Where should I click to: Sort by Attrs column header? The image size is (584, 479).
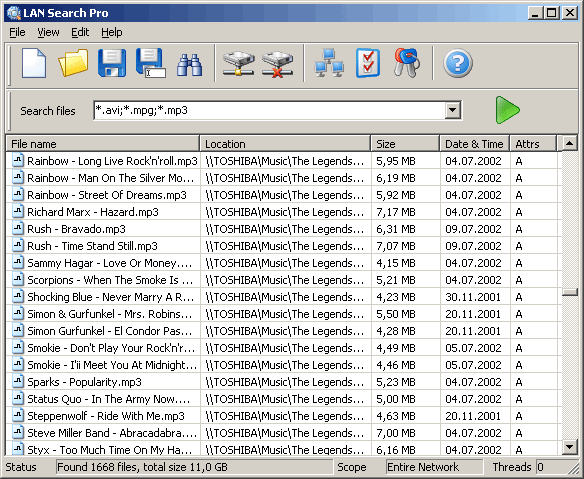click(533, 144)
